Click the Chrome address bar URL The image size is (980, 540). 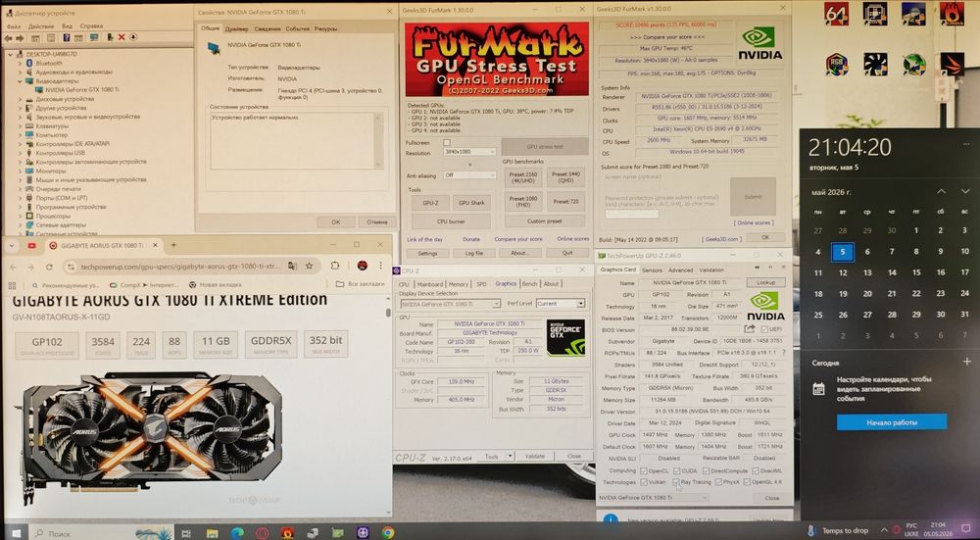click(x=180, y=267)
